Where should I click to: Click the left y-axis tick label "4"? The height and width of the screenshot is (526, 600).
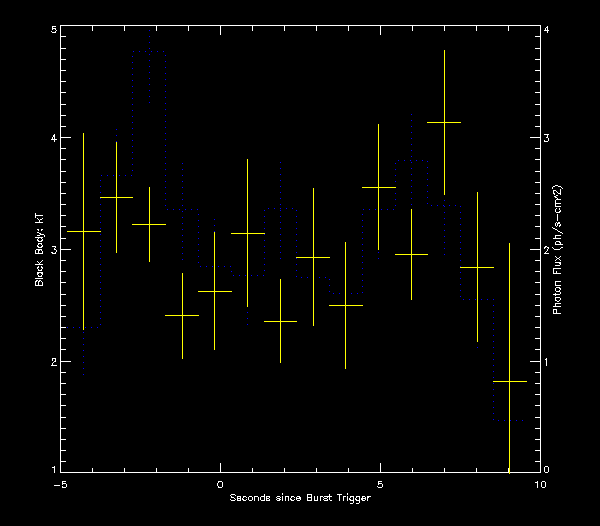click(x=53, y=139)
